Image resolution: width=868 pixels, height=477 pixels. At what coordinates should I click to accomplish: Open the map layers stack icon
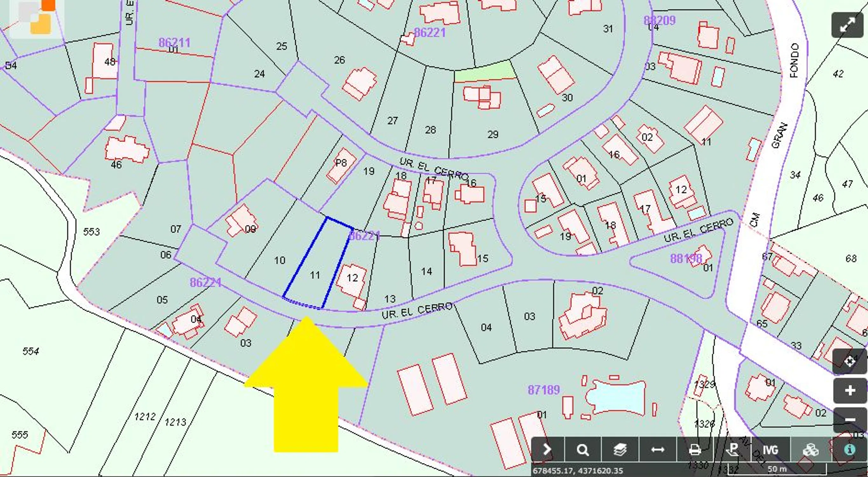[x=620, y=449]
